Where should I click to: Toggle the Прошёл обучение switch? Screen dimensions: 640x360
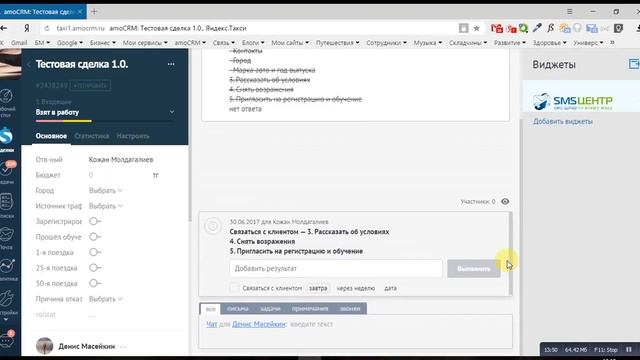[x=95, y=237]
